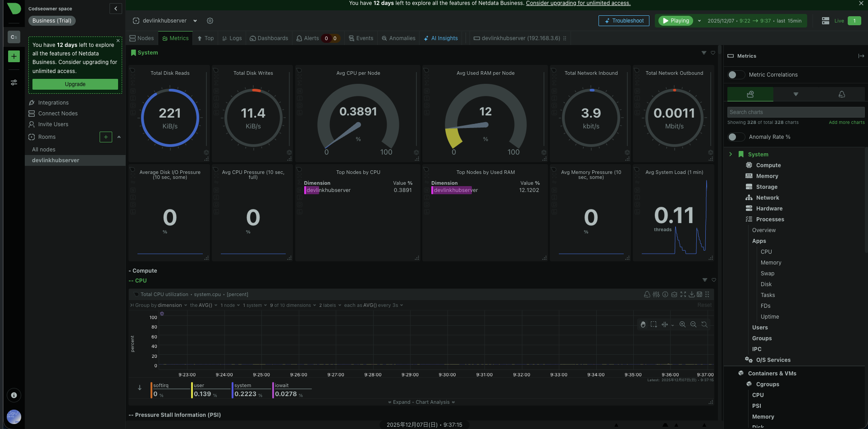Click fullscreen icon on CPU chart toolbar
868x429 pixels.
click(683, 294)
